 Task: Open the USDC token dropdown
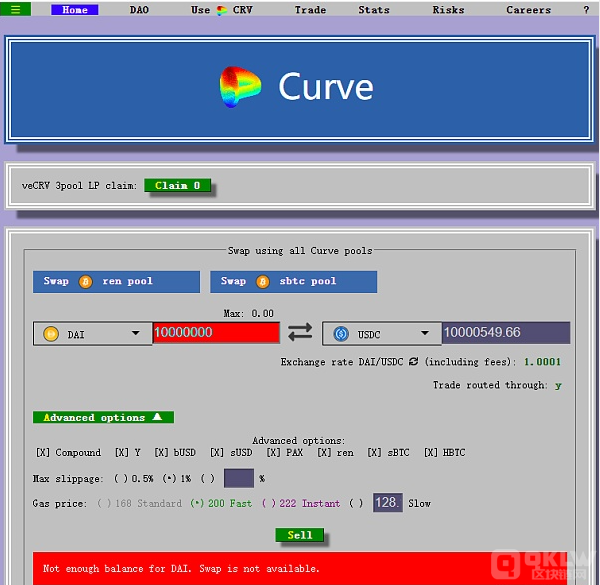coord(382,334)
